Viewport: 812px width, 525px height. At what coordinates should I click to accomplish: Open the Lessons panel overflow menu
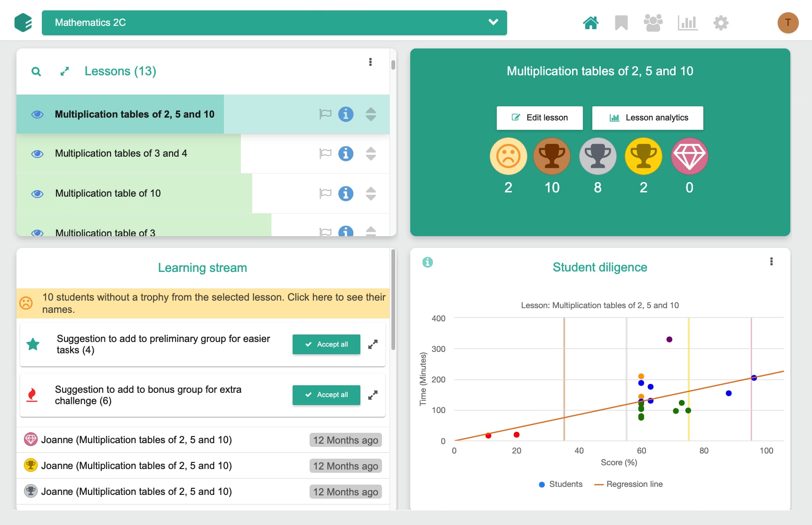370,62
